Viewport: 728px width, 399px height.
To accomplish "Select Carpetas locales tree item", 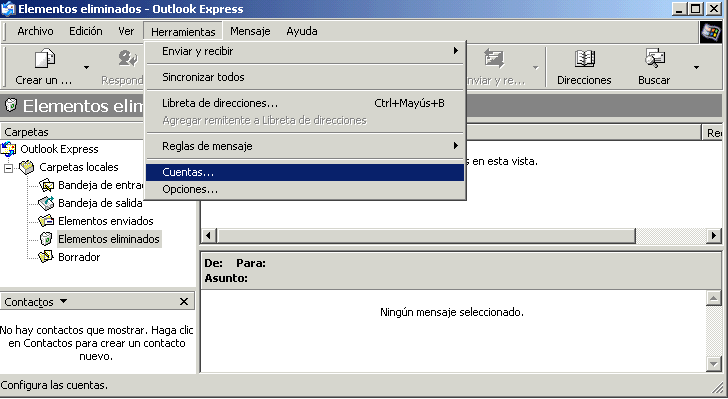I will point(79,167).
